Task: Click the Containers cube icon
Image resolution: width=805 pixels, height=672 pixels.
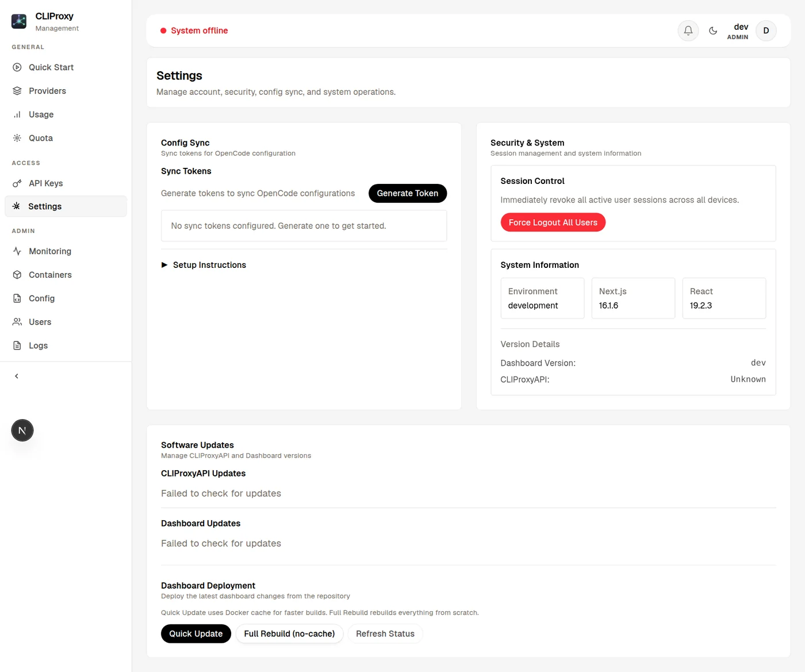Action: tap(17, 275)
